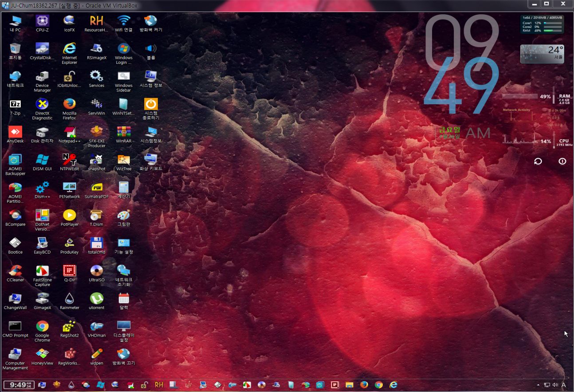This screenshot has height=392, width=574.
Task: Click the tray volume speaker icon
Action: 555,385
